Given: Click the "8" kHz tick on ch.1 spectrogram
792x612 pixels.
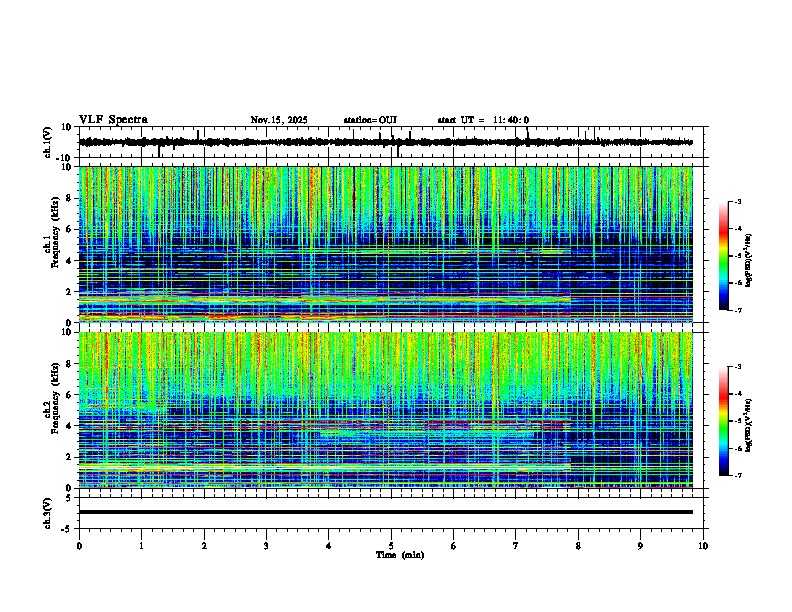Looking at the screenshot, I should (x=70, y=198).
